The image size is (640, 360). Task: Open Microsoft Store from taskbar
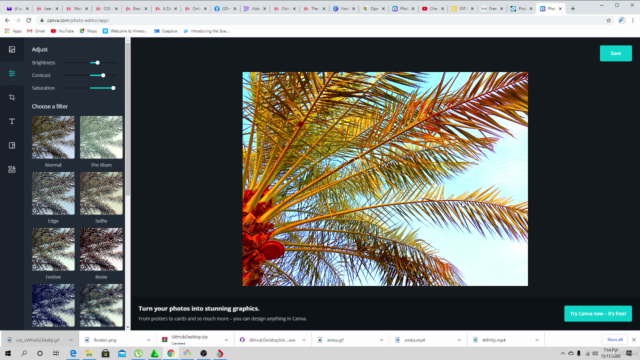point(105,353)
